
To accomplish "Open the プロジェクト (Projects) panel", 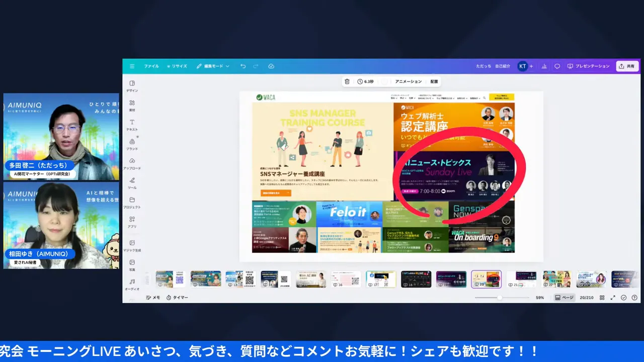I will [x=132, y=203].
